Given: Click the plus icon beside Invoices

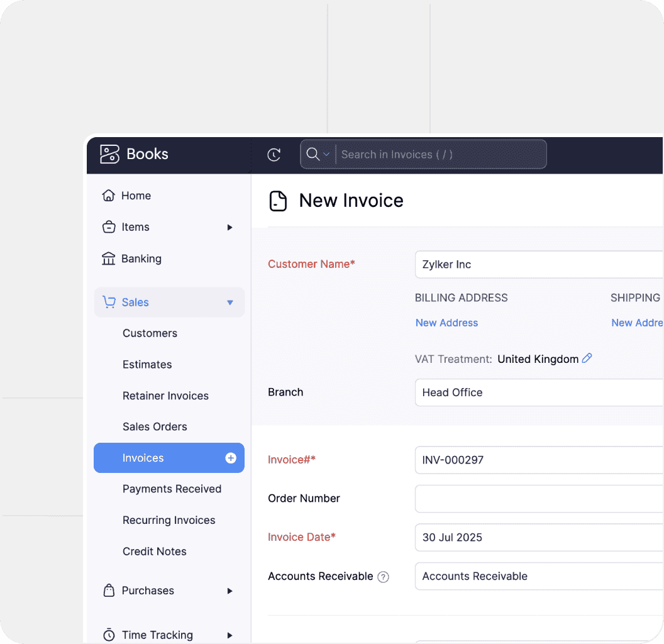Looking at the screenshot, I should coord(231,458).
